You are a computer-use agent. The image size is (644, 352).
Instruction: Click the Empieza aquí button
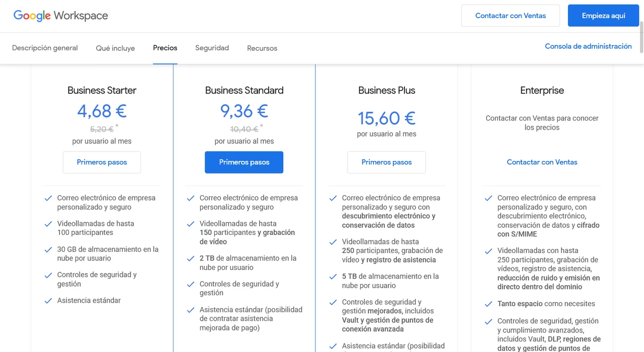coord(604,16)
